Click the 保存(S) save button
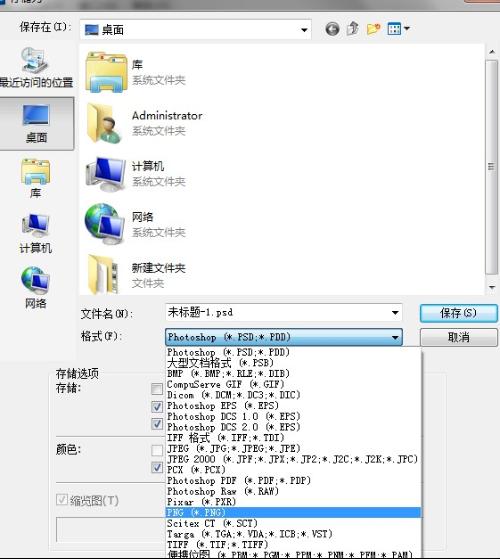 [x=458, y=313]
